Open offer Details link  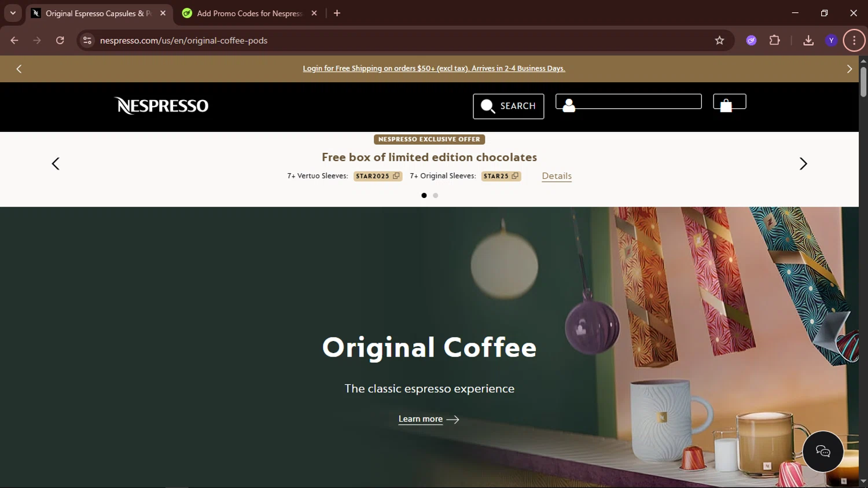pyautogui.click(x=557, y=176)
